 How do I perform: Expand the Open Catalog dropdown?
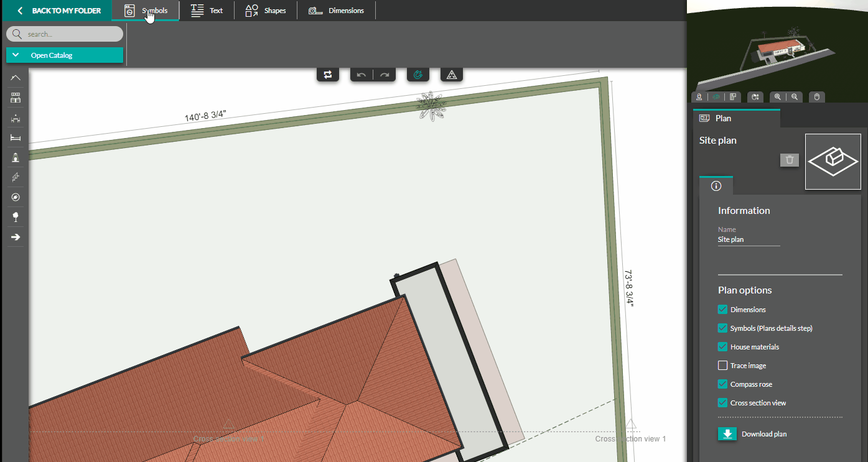click(x=65, y=55)
